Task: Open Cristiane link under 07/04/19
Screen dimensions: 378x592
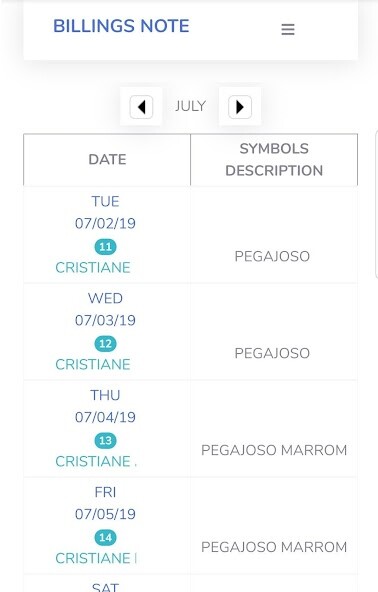Action: (x=96, y=461)
